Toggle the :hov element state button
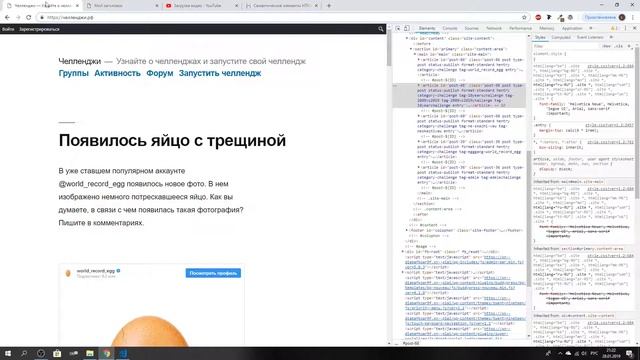This screenshot has width=640, height=360. [x=607, y=46]
